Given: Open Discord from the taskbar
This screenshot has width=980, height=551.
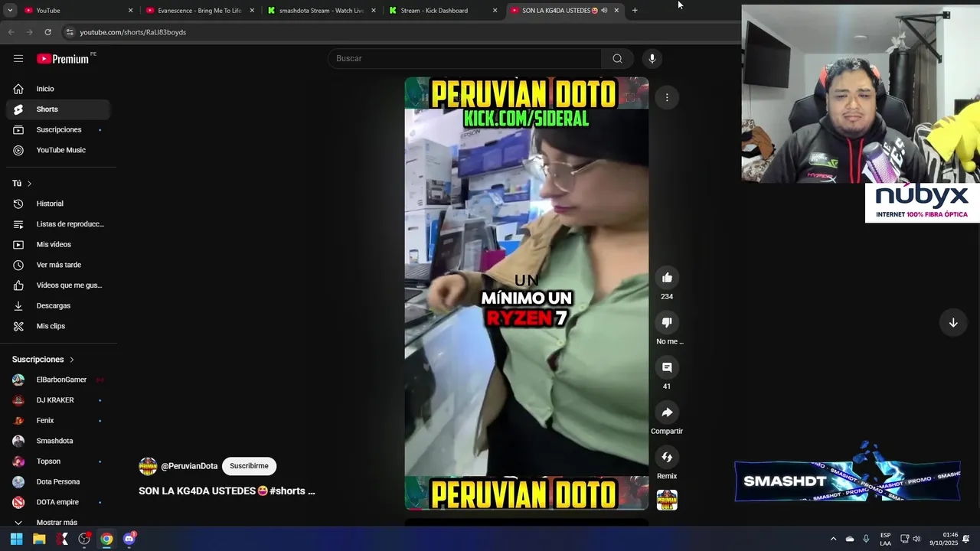Looking at the screenshot, I should pyautogui.click(x=129, y=539).
